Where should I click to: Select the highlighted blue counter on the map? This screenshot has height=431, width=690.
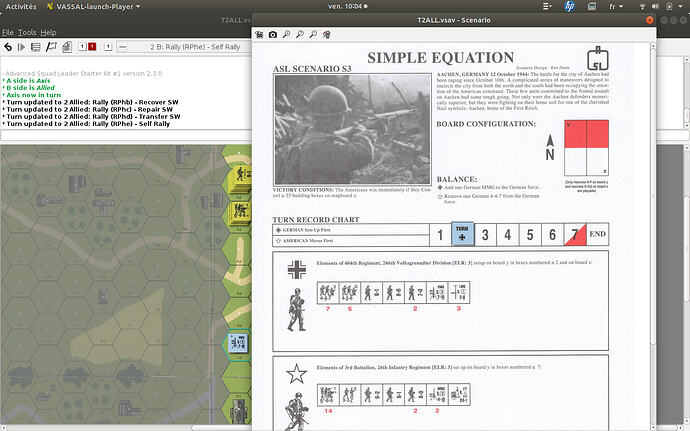point(238,343)
